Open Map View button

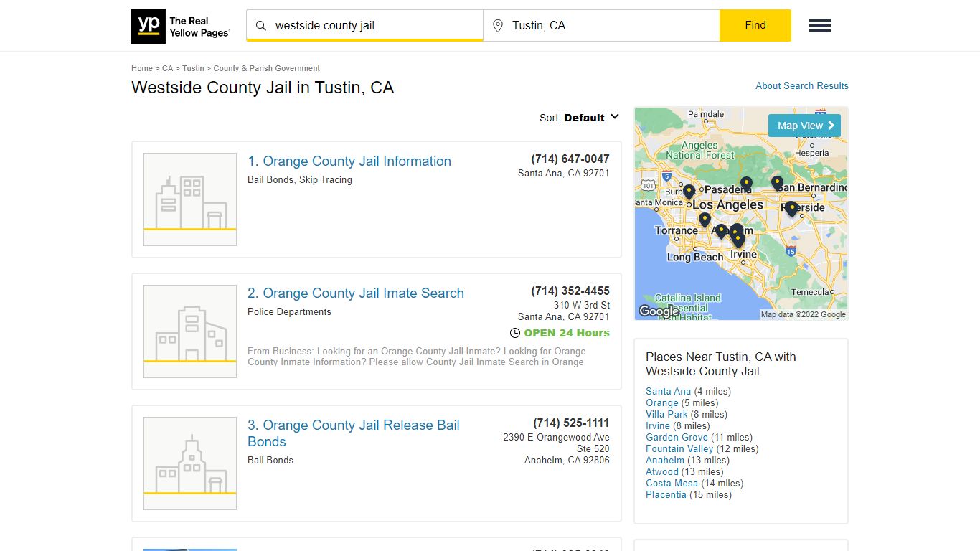[804, 126]
